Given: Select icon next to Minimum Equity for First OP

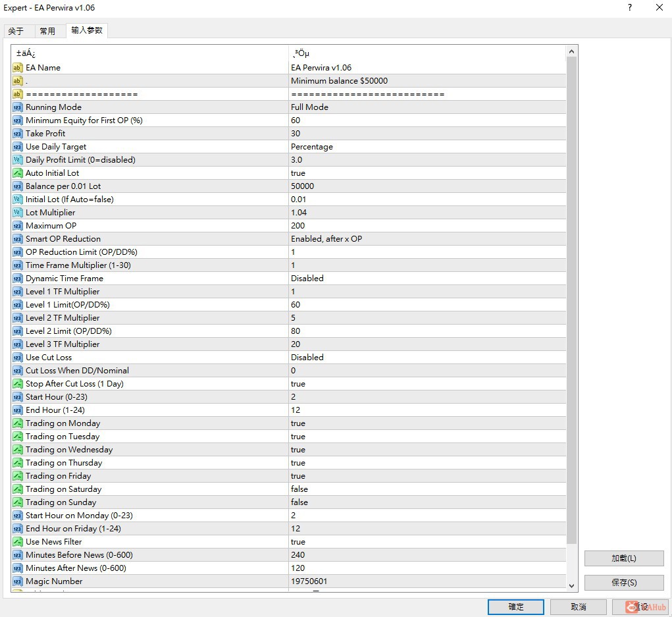Looking at the screenshot, I should [17, 121].
